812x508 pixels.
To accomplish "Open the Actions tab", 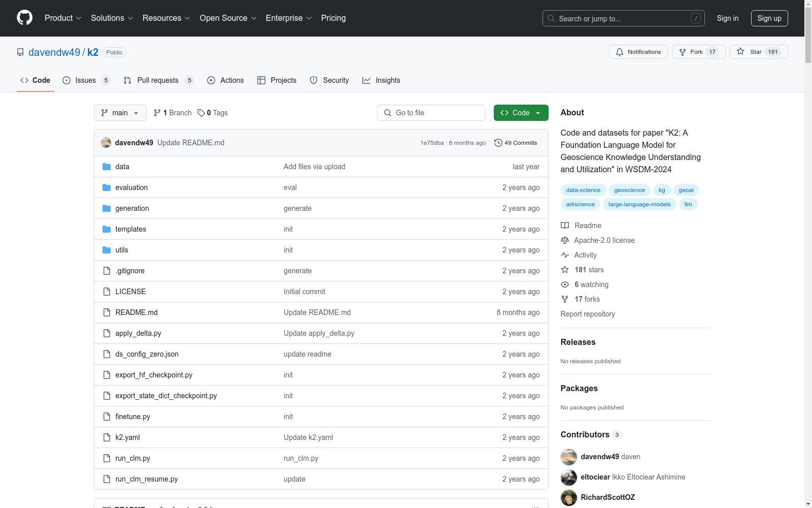I will [225, 80].
